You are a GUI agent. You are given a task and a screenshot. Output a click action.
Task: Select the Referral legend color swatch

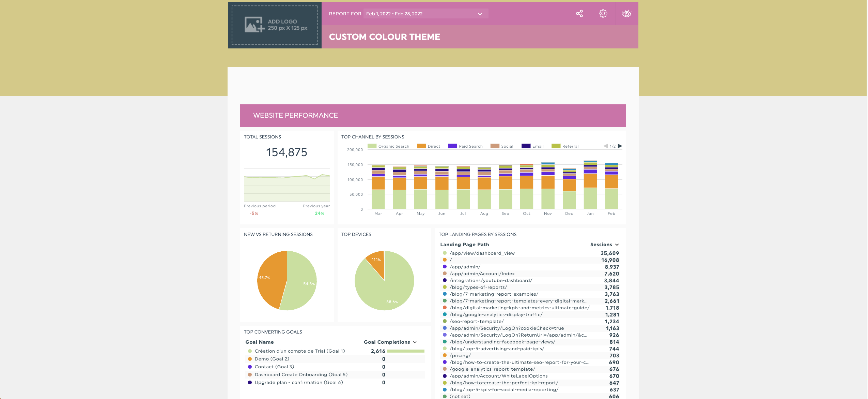click(557, 146)
